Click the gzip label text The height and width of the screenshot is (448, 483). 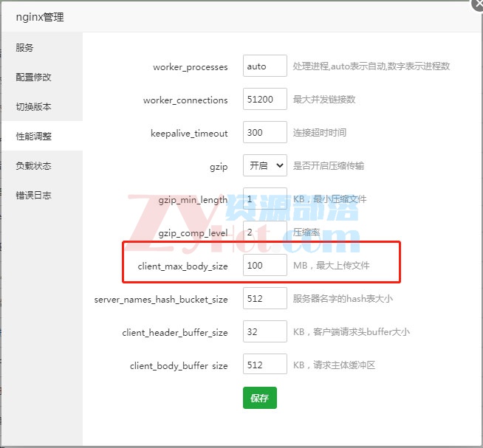(x=219, y=167)
